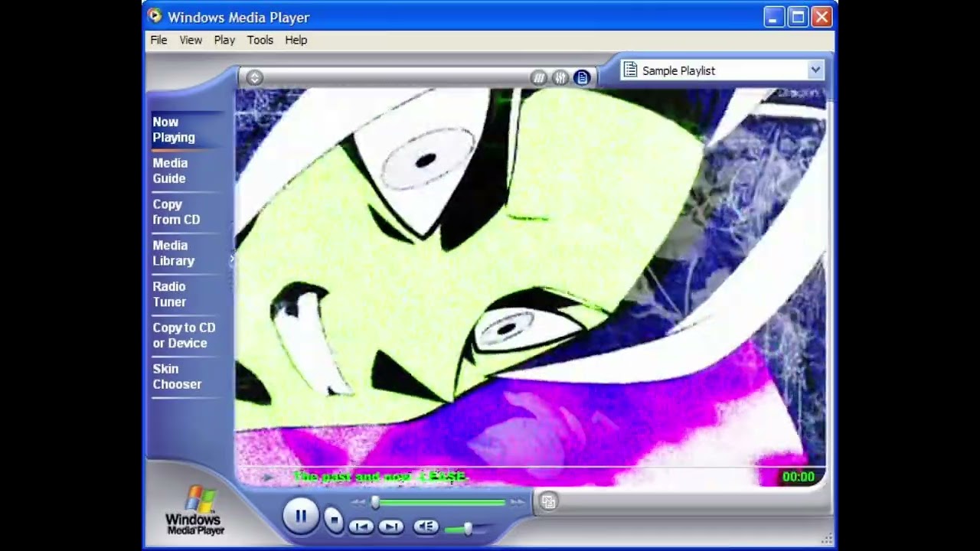Open the Help menu
This screenshot has height=551, width=980.
pos(296,40)
